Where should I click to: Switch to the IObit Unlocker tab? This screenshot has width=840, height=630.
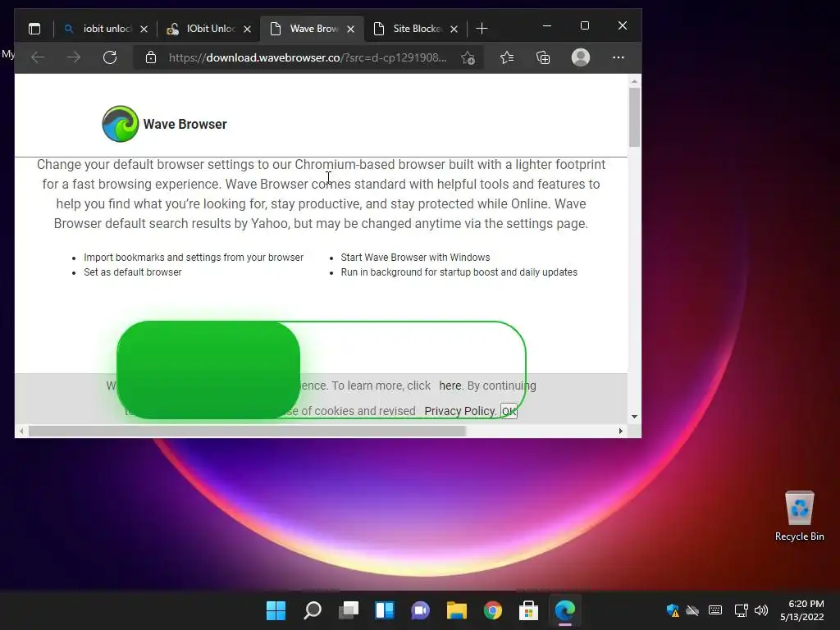pyautogui.click(x=209, y=29)
